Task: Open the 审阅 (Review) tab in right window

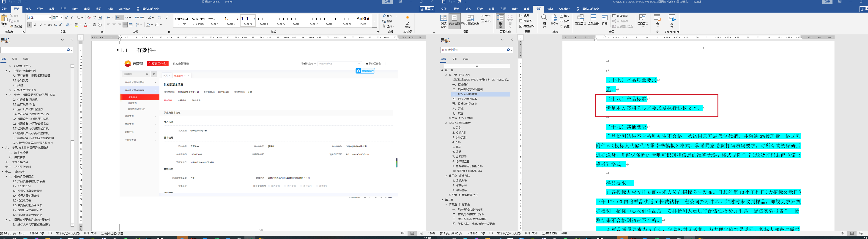Action: (527, 9)
